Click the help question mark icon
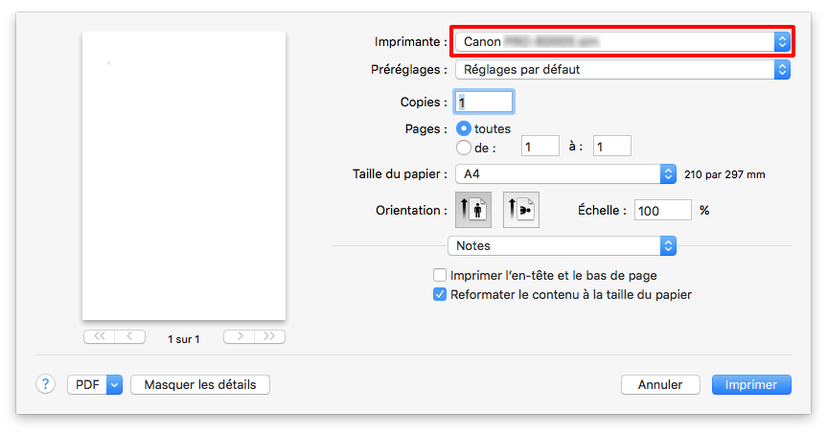827x434 pixels. [x=46, y=384]
